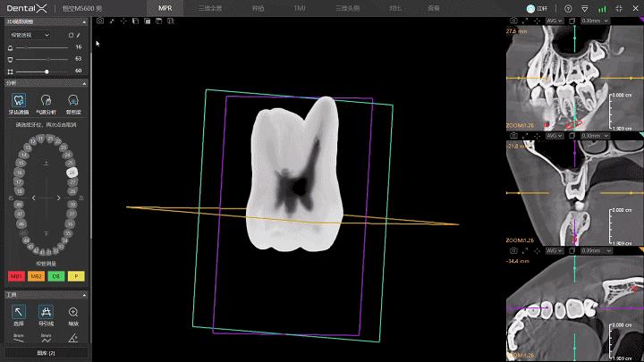The height and width of the screenshot is (362, 644).
Task: Open the 3D render mode dropdown
Action: coord(30,35)
